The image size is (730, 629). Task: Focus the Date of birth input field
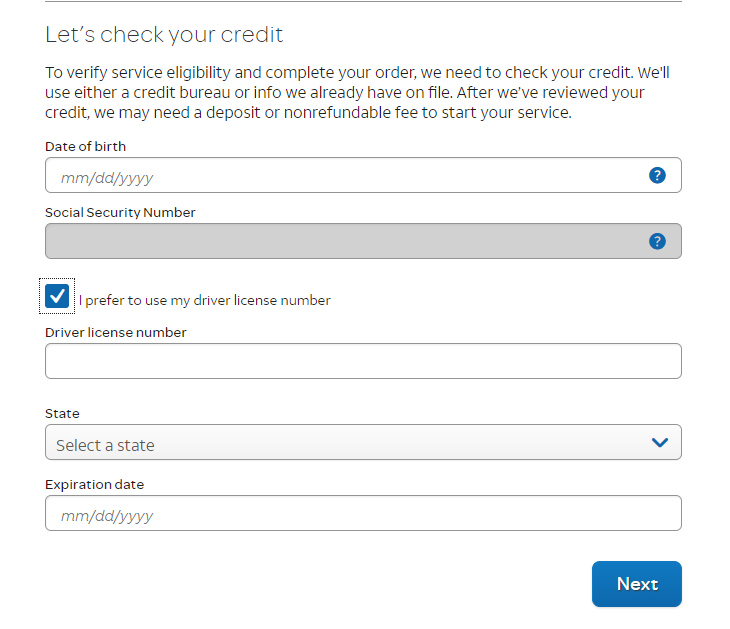[x=340, y=176]
